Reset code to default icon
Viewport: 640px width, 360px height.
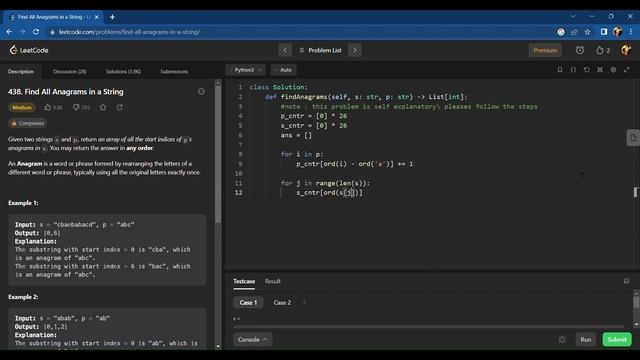coord(587,70)
